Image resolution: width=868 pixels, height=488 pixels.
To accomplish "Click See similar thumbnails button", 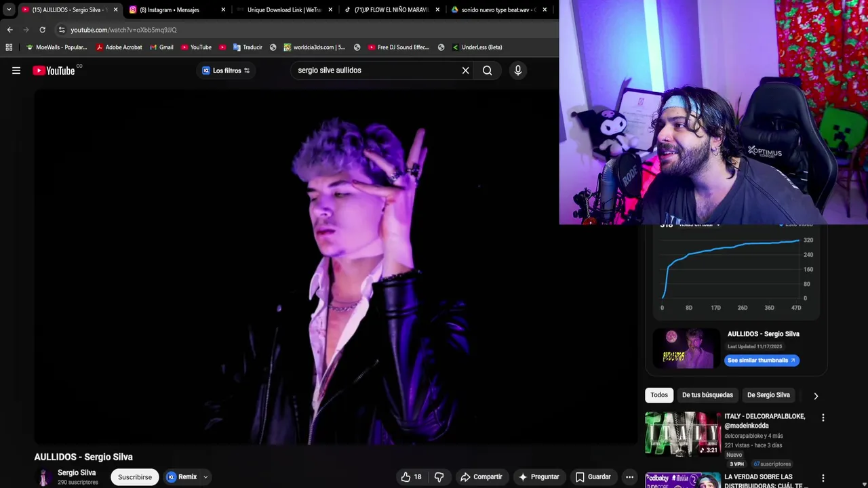I will [x=762, y=361].
